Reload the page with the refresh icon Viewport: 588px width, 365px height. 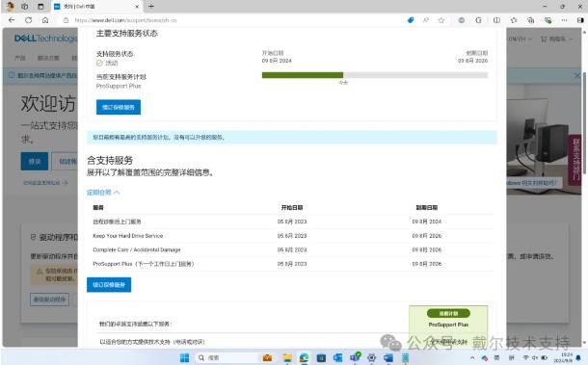(x=29, y=20)
